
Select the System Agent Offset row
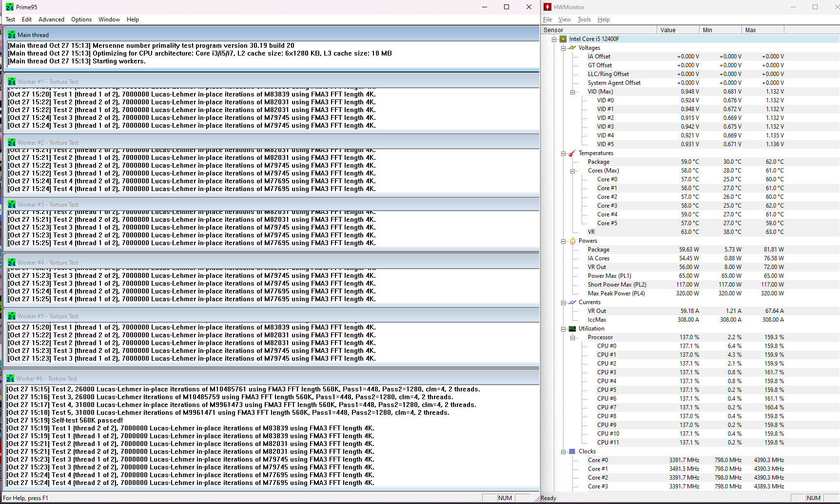[685, 83]
